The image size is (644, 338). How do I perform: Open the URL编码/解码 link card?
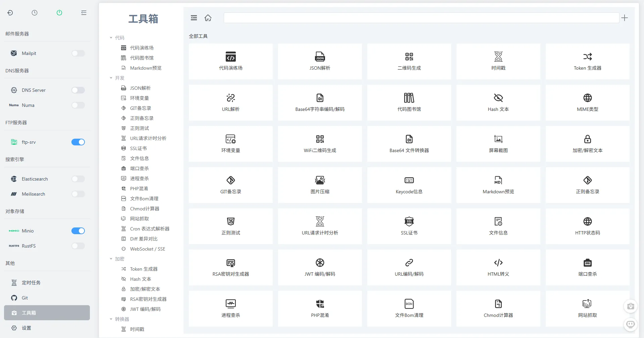[409, 267]
